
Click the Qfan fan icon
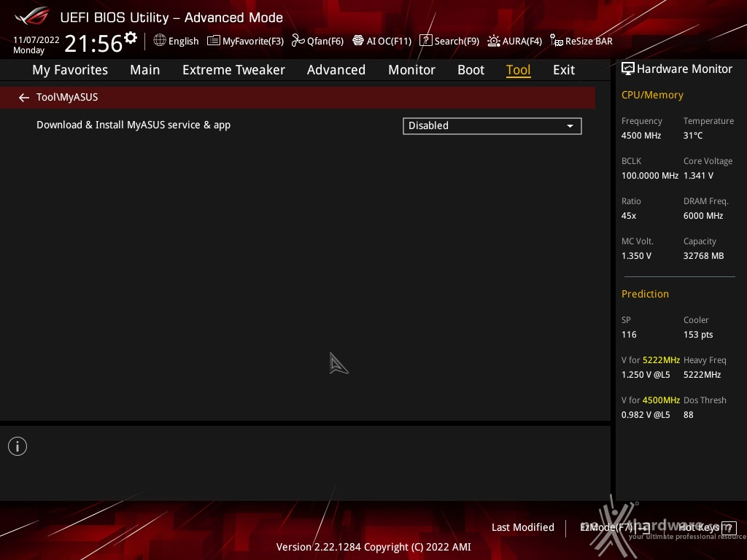tap(298, 41)
